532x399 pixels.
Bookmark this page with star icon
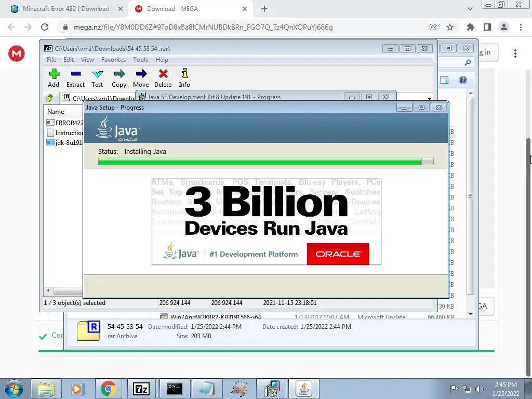[450, 27]
